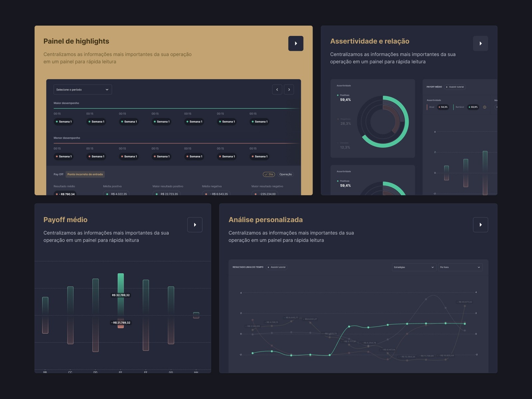
Task: Go to previous period with left chevron
Action: point(277,89)
